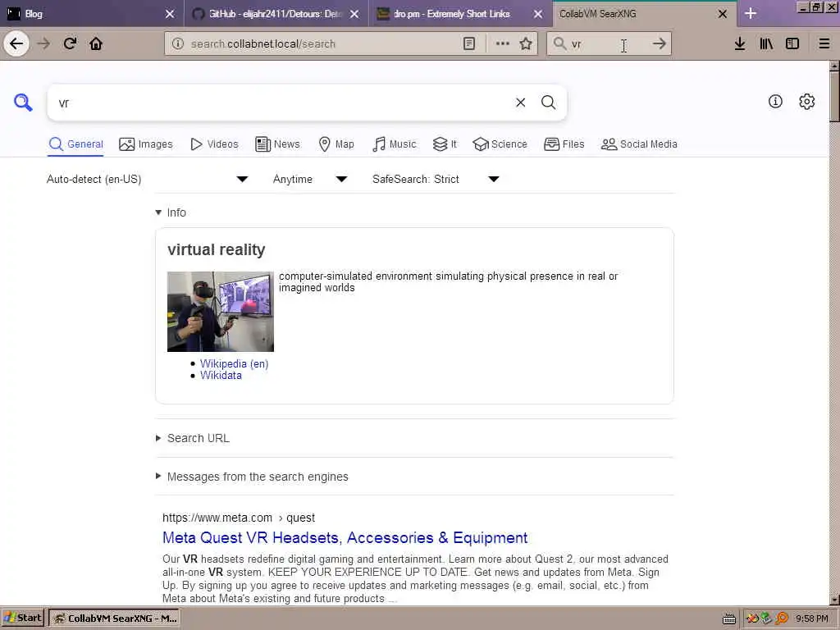The height and width of the screenshot is (630, 840).
Task: Select the Social Media category
Action: 639,144
